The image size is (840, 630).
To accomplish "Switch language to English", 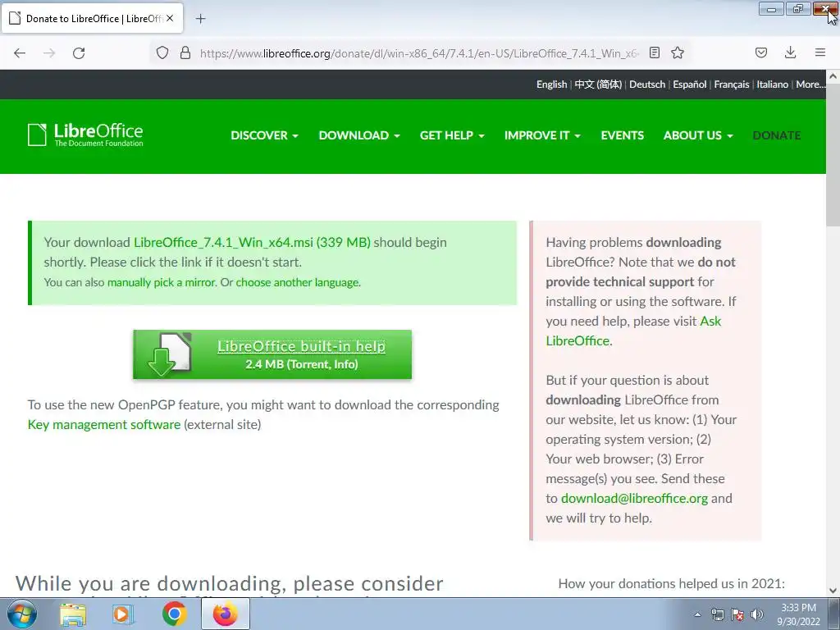I will (551, 84).
